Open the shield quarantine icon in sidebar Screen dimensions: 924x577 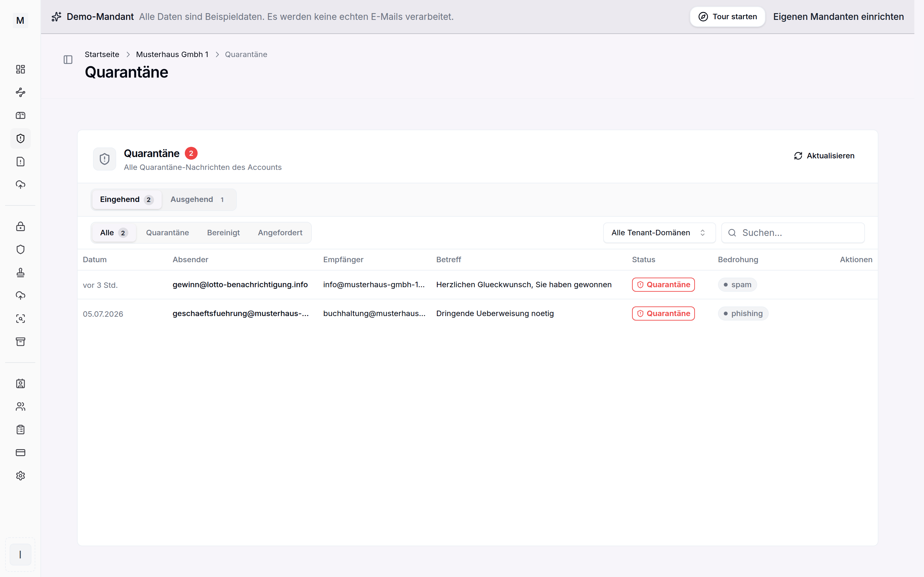click(20, 138)
